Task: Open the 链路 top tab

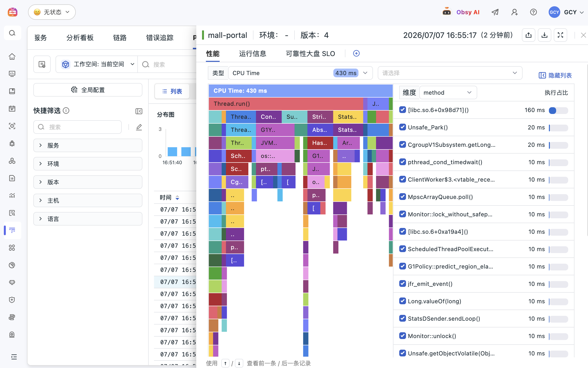Action: [x=120, y=38]
